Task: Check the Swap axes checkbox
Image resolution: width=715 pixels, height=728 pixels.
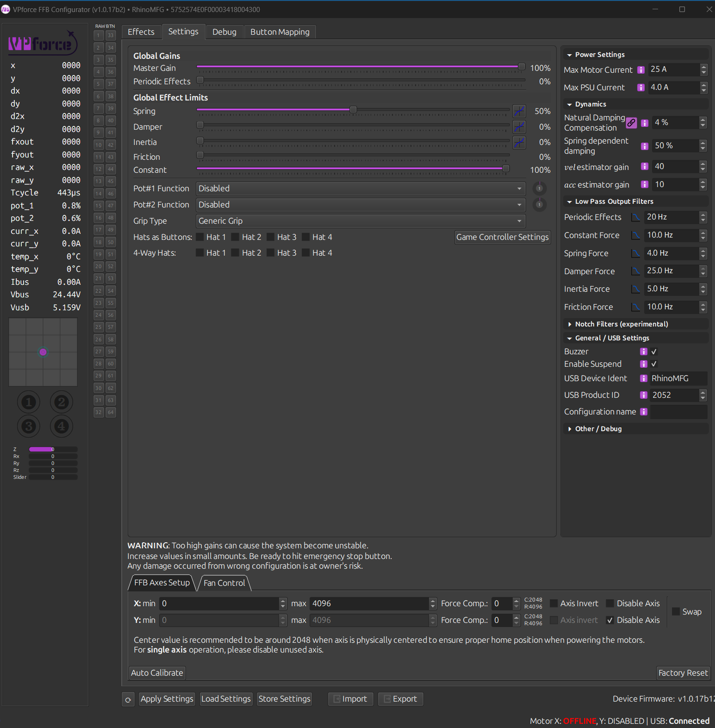Action: point(676,612)
